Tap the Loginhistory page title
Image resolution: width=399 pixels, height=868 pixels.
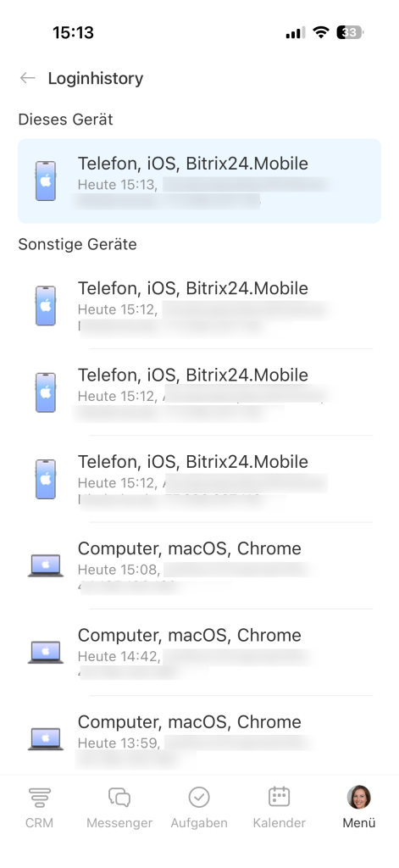[95, 78]
